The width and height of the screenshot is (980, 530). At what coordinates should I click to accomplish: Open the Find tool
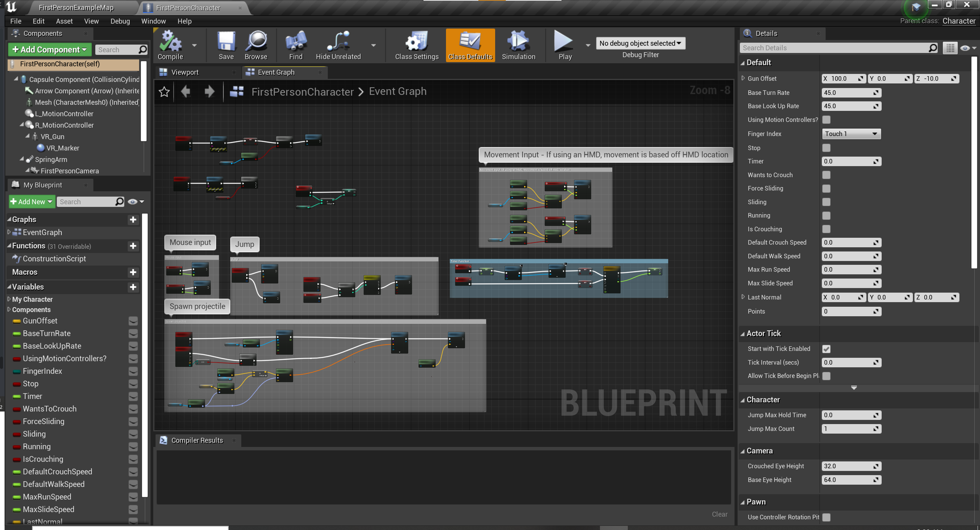pyautogui.click(x=296, y=45)
